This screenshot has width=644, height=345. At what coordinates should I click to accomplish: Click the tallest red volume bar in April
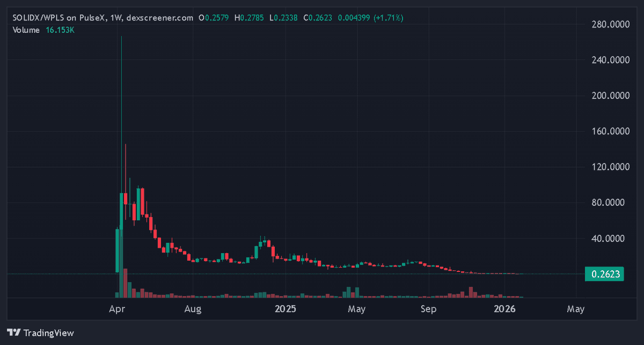coord(126,283)
